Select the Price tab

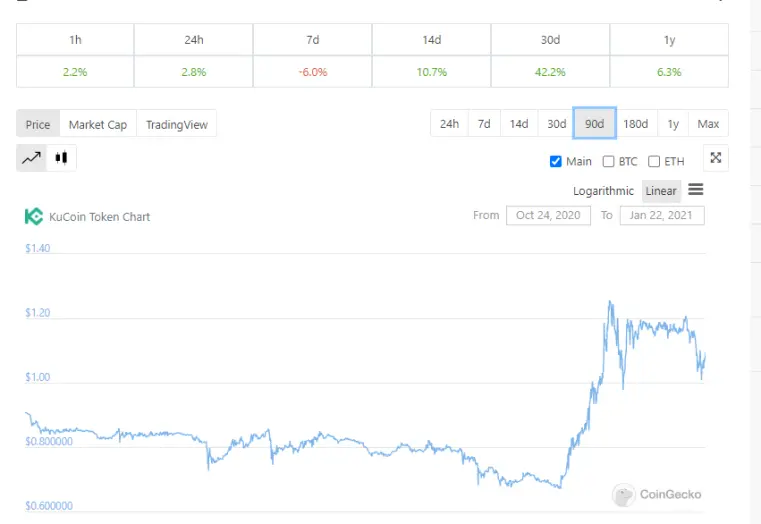click(38, 125)
